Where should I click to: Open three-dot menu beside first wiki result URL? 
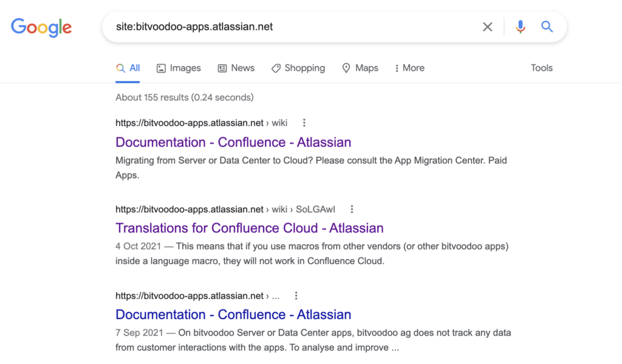click(x=304, y=123)
